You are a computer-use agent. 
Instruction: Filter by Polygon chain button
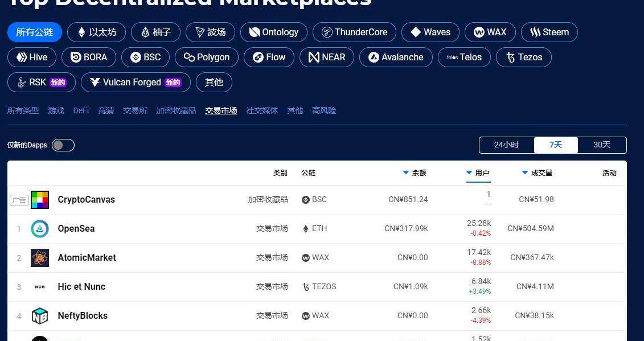pyautogui.click(x=206, y=57)
